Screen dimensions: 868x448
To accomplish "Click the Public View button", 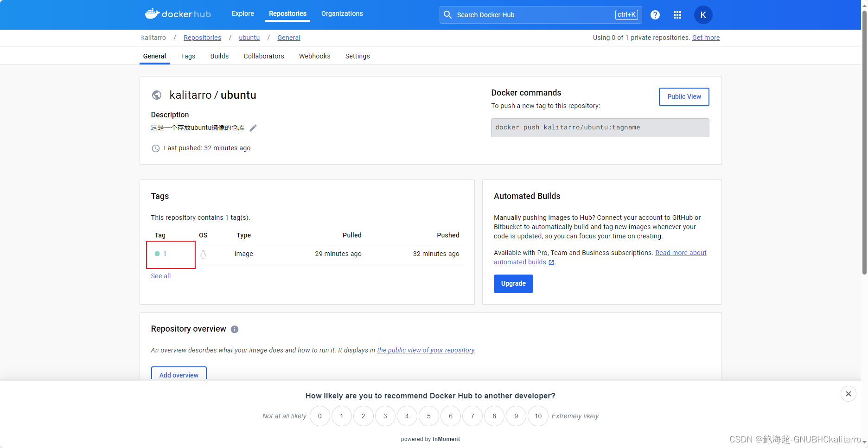I will click(684, 97).
